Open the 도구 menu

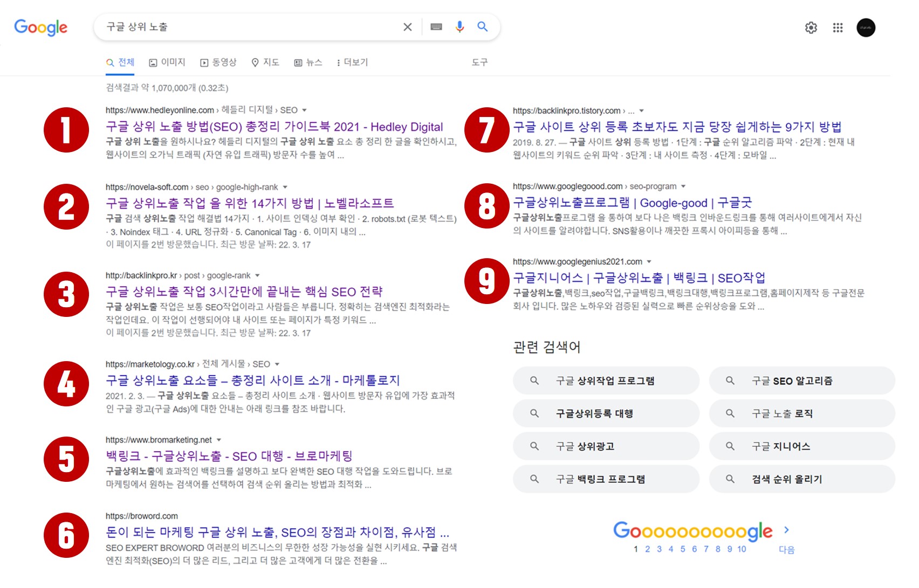479,62
